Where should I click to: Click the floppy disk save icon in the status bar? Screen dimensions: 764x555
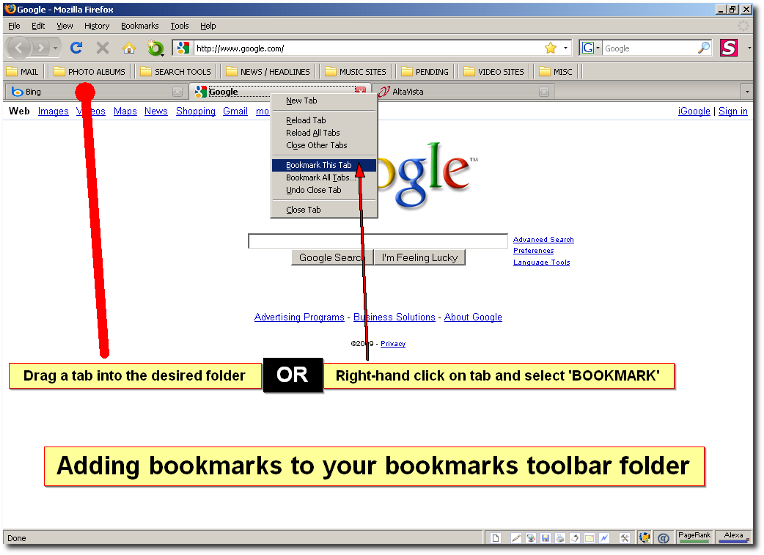click(x=546, y=538)
